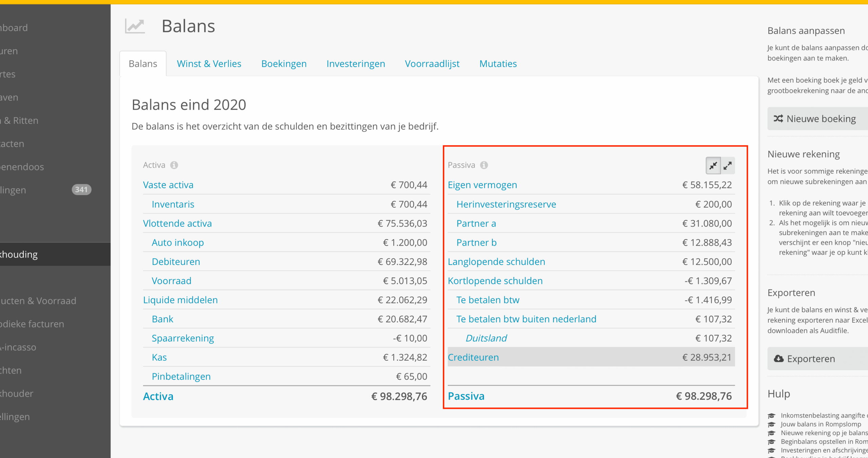868x458 pixels.
Task: Open Inkomstenbelasting aangifte help article icon
Action: (x=772, y=416)
